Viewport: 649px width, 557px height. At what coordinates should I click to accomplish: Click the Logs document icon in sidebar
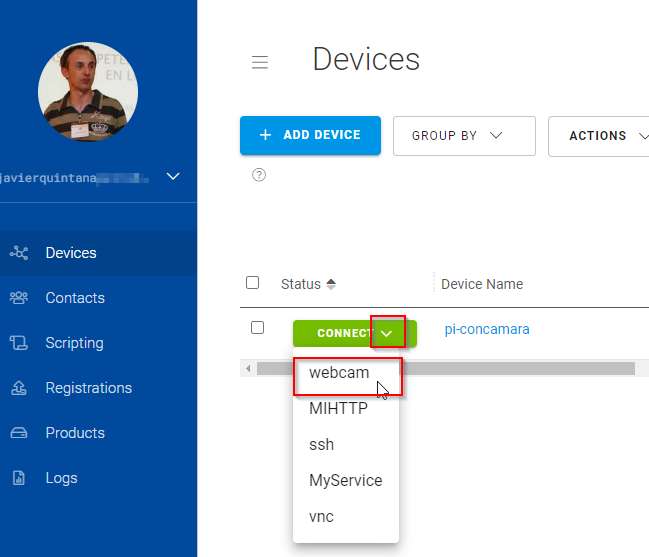19,478
